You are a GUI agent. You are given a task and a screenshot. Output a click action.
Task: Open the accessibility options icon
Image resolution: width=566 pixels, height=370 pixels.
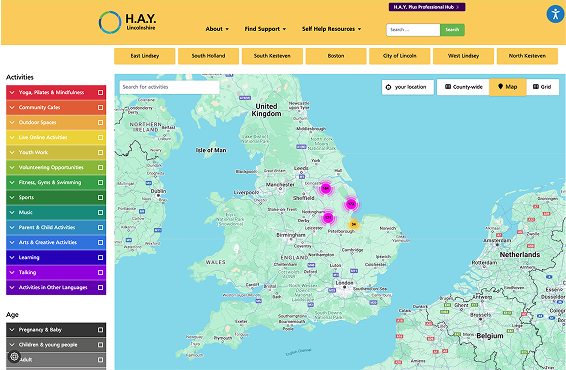pyautogui.click(x=555, y=14)
